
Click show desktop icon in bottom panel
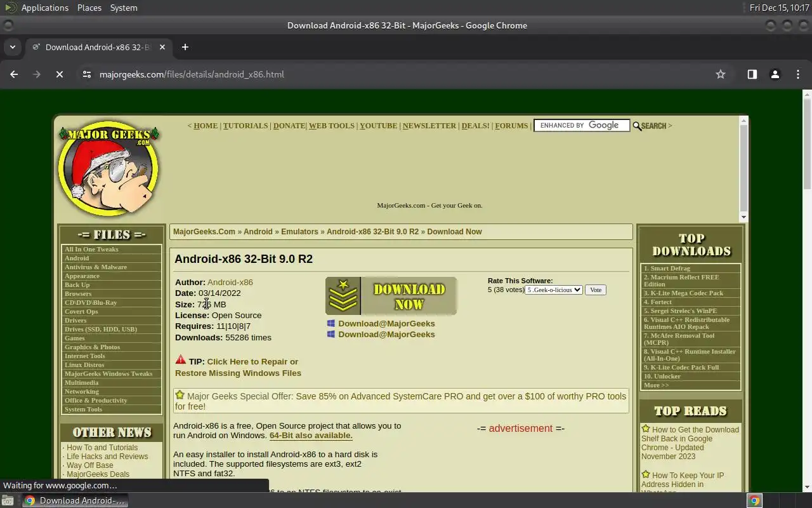coord(8,500)
